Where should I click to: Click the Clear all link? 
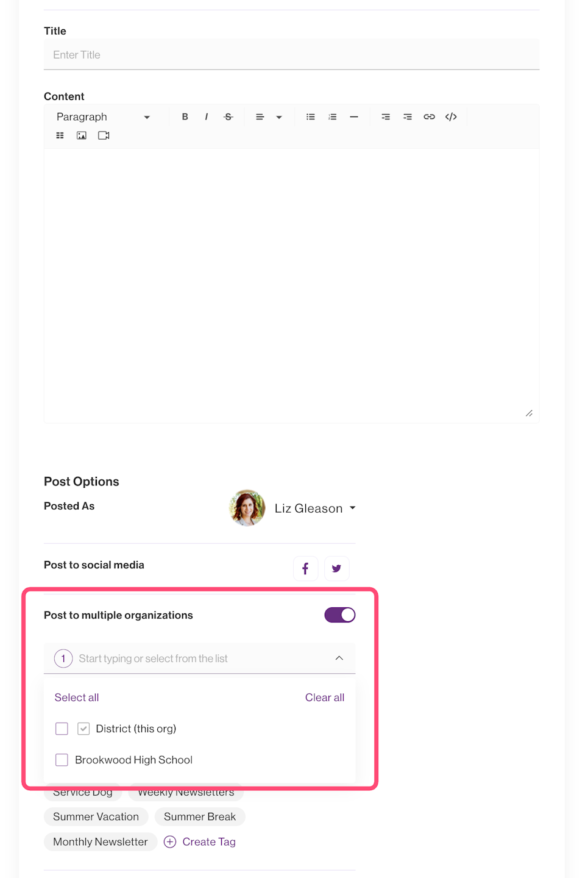pos(325,698)
